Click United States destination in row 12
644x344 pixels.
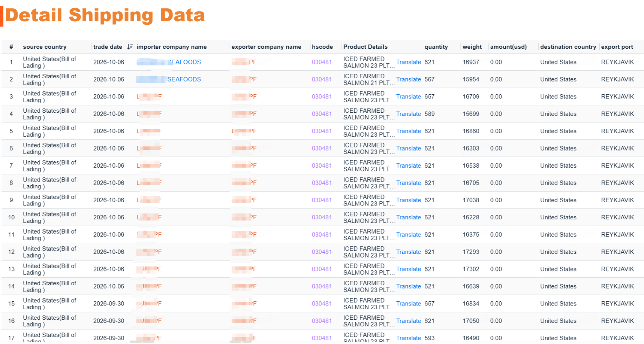(x=558, y=252)
